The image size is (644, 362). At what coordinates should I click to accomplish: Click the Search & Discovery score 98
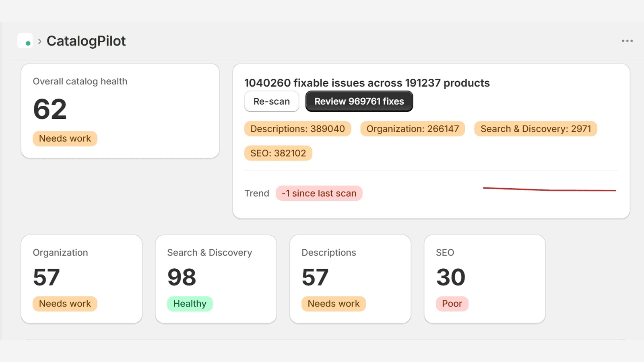coord(182,277)
